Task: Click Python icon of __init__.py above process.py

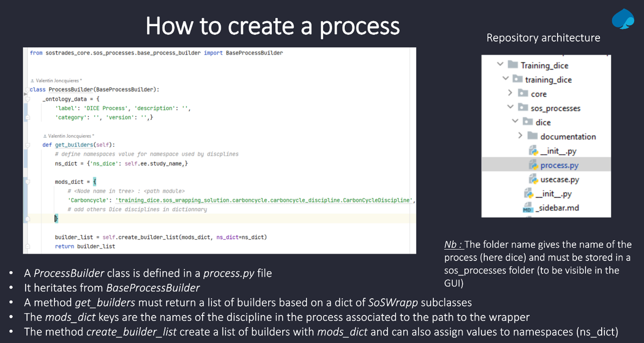Action: click(x=533, y=151)
